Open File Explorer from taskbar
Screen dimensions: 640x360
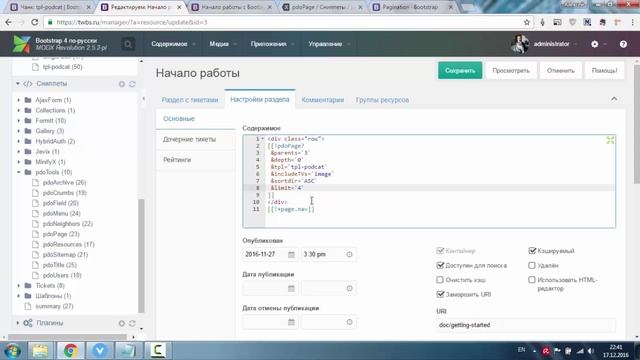coord(40,351)
